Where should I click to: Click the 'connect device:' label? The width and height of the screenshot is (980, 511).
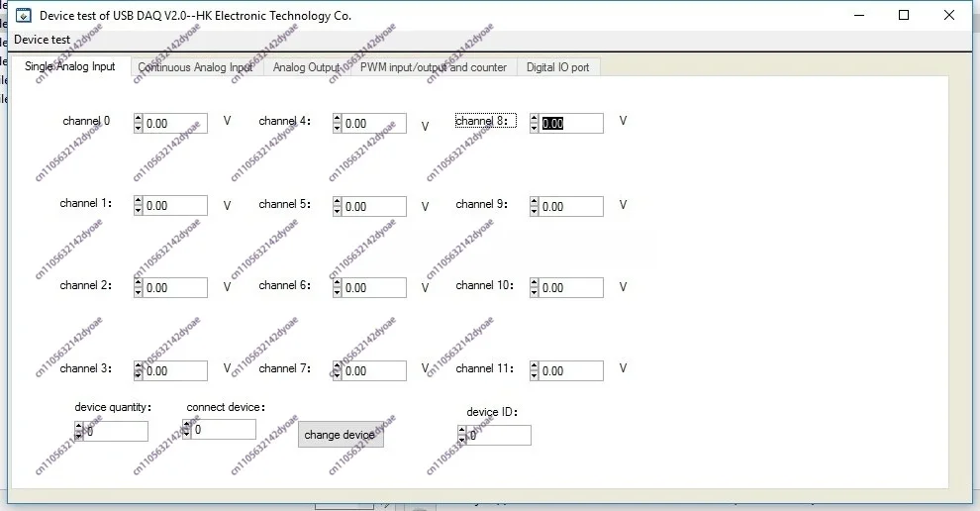click(226, 407)
